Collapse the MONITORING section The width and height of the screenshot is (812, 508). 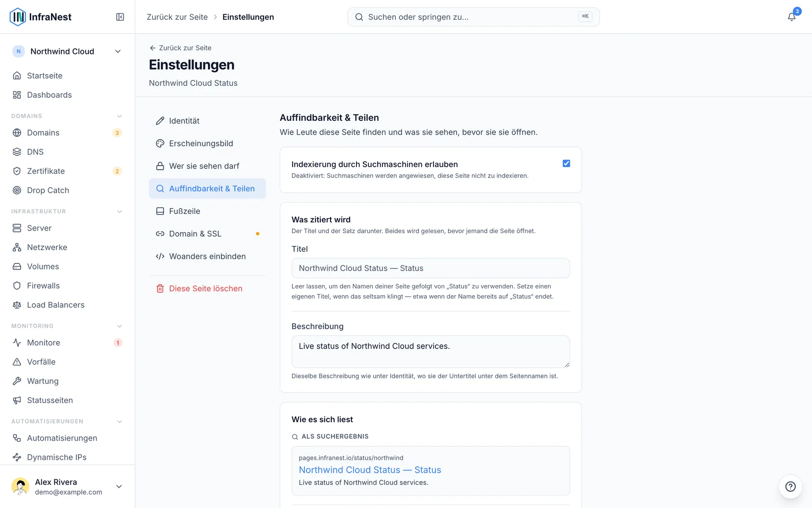119,326
